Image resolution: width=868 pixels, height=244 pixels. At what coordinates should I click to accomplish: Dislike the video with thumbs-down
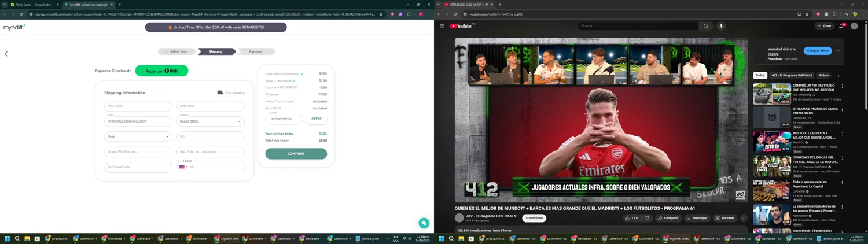(647, 218)
